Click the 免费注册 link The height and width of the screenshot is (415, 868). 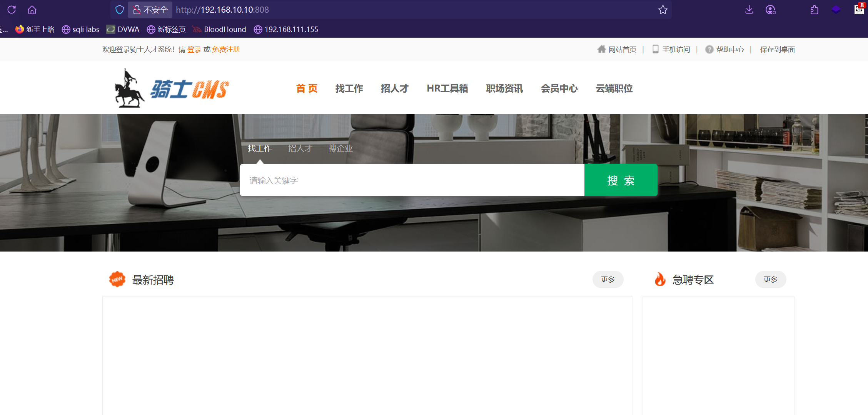[x=226, y=50]
